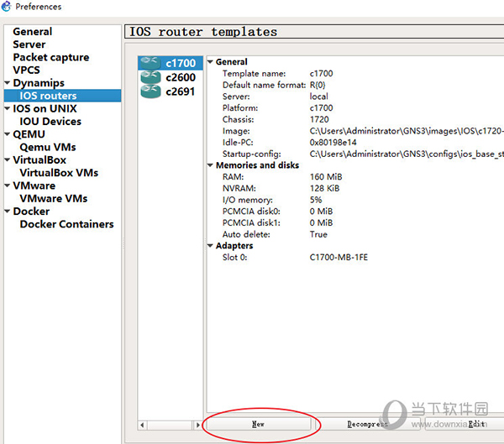Click the Template name row
Viewport: 504px width, 444px height.
click(355, 74)
